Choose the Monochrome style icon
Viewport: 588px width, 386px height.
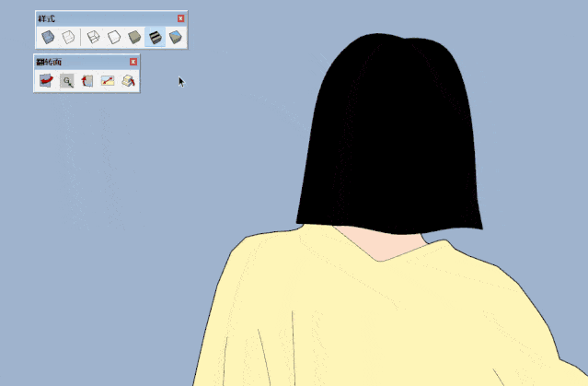[175, 37]
